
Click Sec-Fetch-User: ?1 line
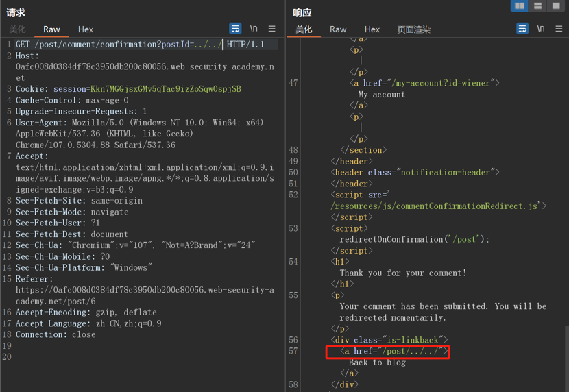click(x=58, y=223)
